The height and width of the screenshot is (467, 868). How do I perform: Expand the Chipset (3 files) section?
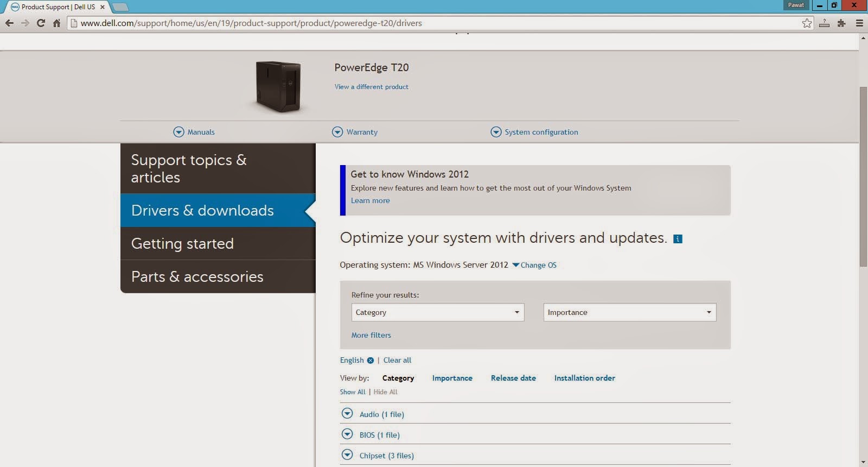(x=347, y=455)
